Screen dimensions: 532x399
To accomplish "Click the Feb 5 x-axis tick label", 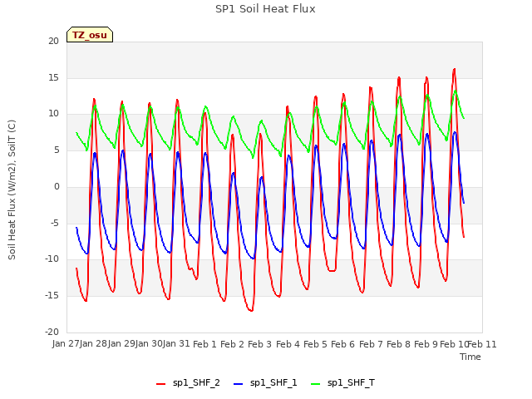I will [x=315, y=344].
